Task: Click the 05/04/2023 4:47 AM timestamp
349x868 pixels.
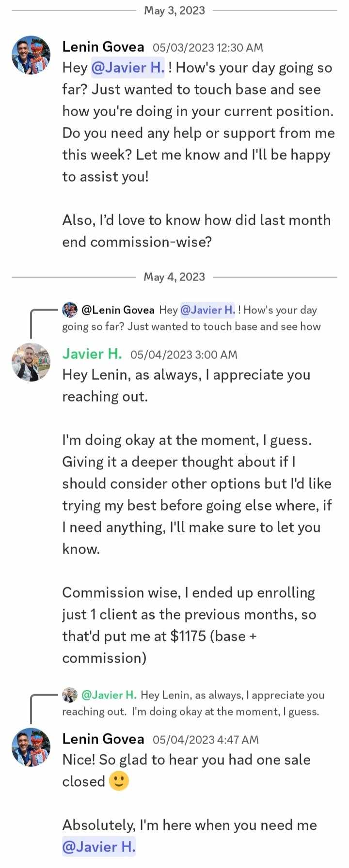Action: [206, 740]
